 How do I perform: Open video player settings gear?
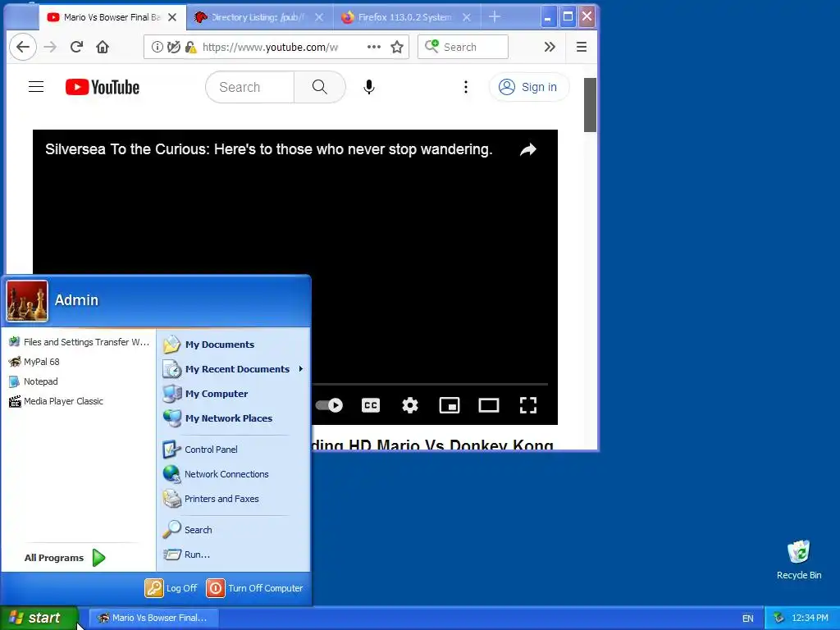tap(410, 405)
